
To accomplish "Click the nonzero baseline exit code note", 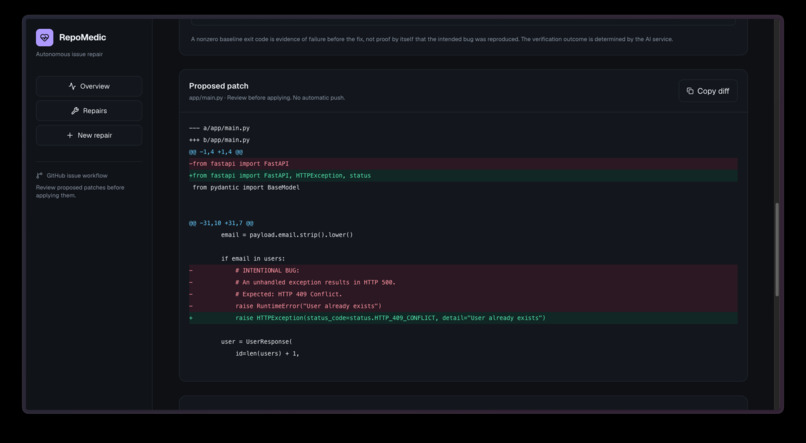I will 432,39.
